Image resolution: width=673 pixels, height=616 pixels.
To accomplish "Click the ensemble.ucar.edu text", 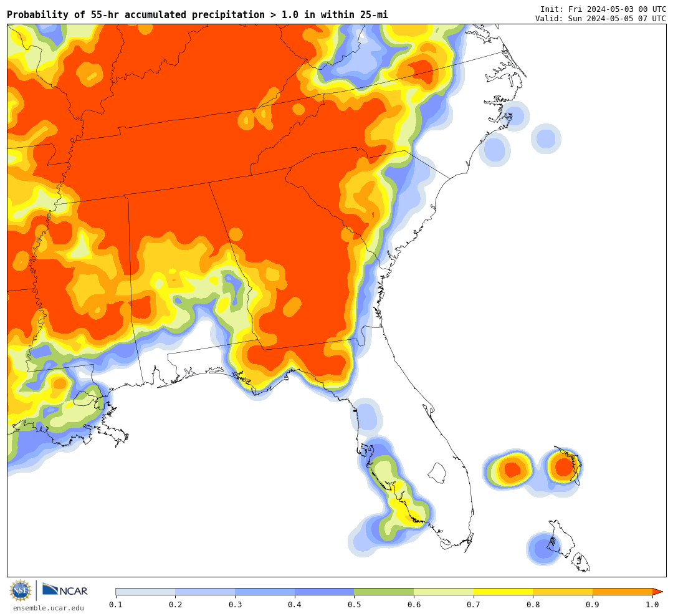I will click(49, 608).
